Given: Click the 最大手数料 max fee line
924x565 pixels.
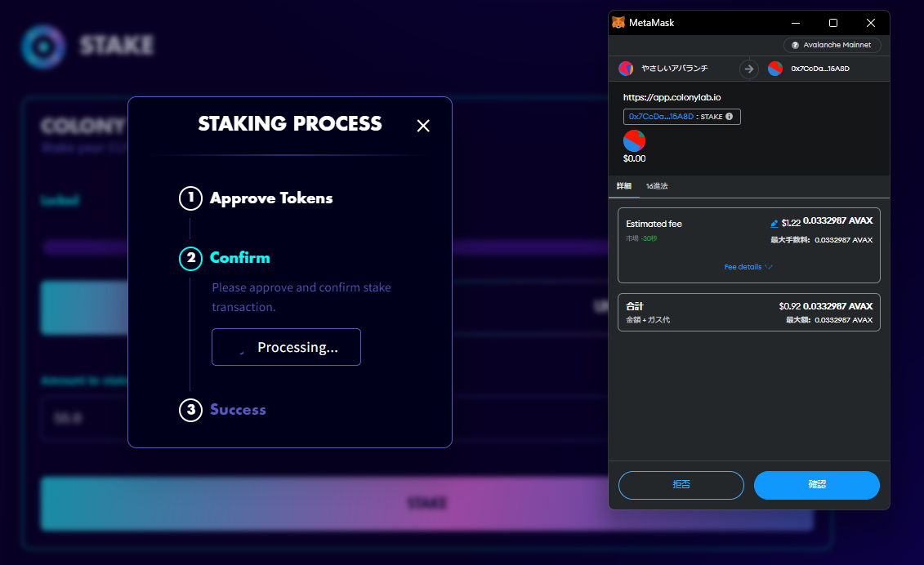Looking at the screenshot, I should [x=821, y=240].
